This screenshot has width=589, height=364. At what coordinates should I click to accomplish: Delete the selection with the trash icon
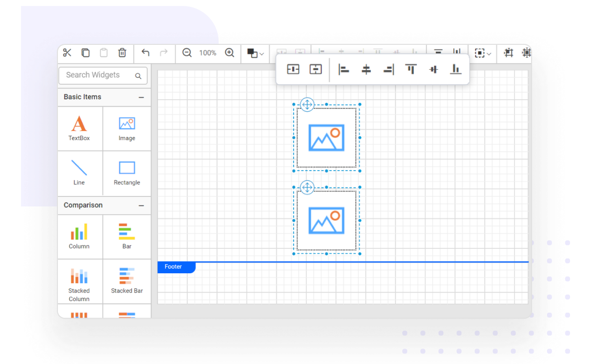click(122, 53)
